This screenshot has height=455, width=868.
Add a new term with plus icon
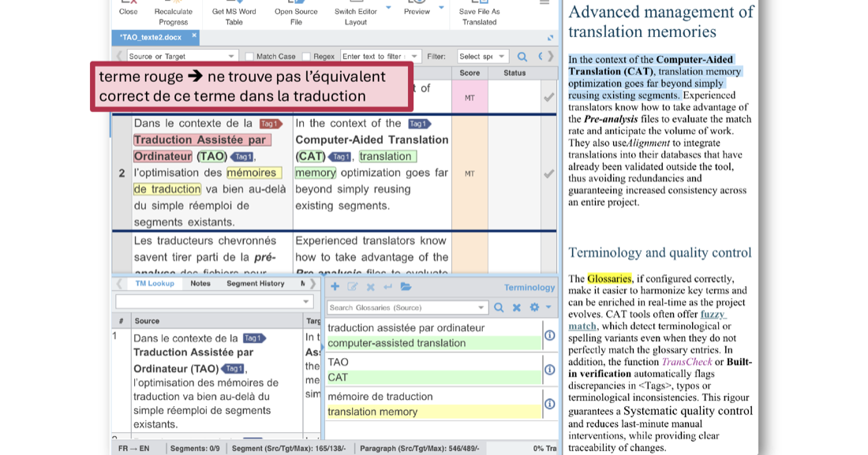click(335, 287)
